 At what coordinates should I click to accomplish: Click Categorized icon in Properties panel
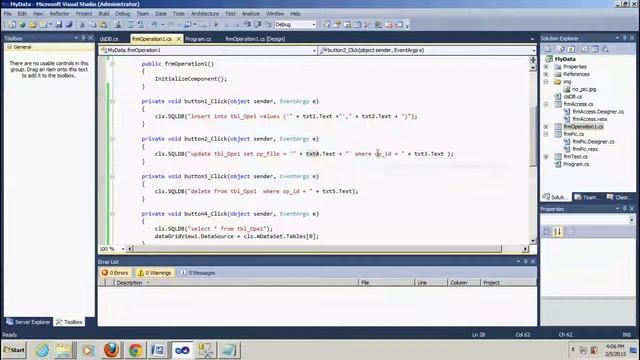[547, 232]
